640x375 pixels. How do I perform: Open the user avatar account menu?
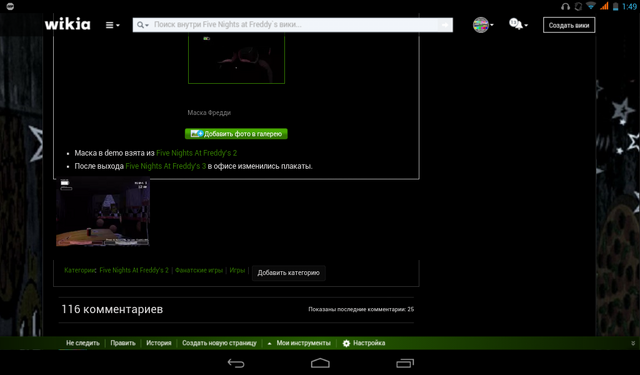click(483, 25)
